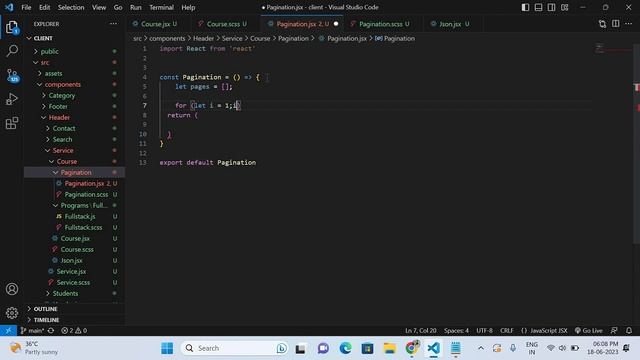Customize layout from title bar

[564, 7]
